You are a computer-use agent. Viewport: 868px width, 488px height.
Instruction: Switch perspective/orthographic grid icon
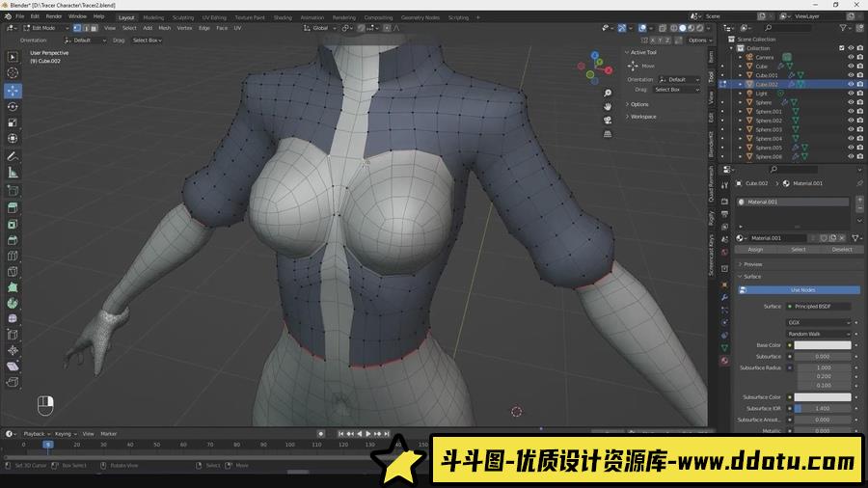608,134
